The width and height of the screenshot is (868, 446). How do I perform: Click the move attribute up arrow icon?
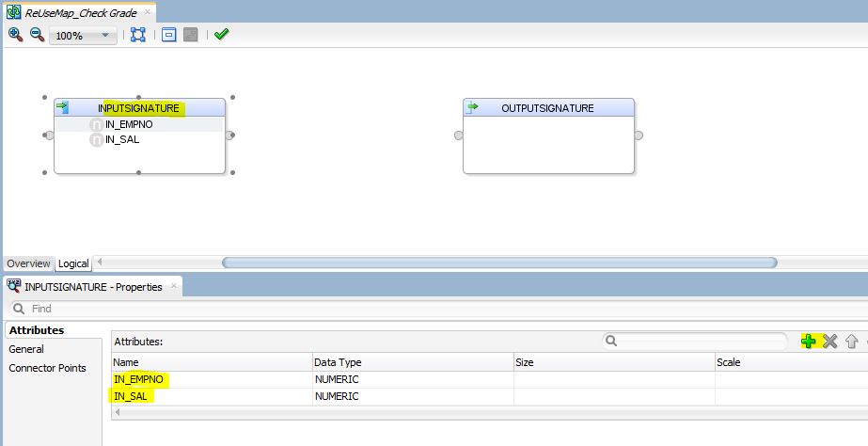point(851,342)
